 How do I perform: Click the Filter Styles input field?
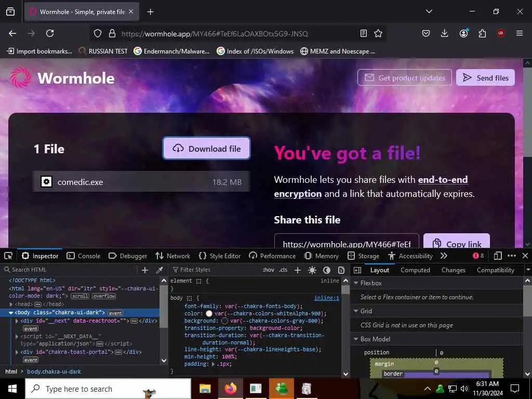[x=216, y=270]
